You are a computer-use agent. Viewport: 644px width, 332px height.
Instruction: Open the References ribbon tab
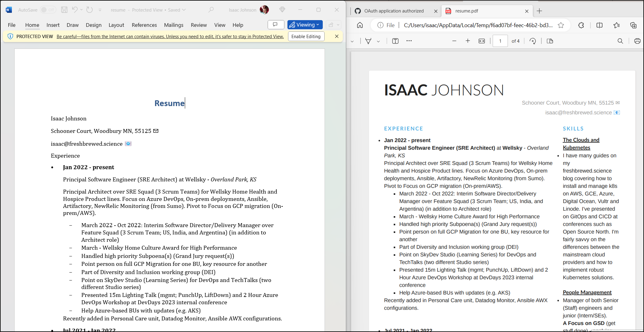pos(144,25)
